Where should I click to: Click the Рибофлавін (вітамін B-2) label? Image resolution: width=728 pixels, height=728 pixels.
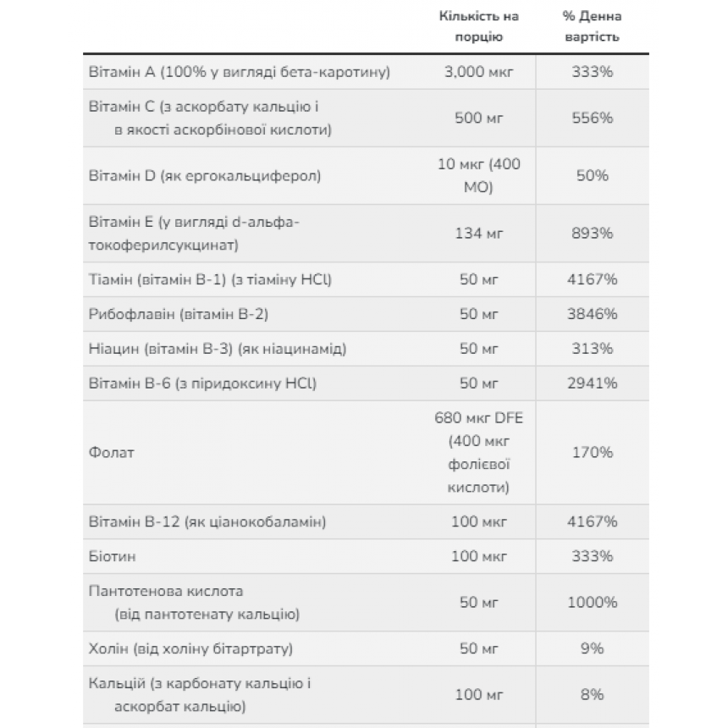179,314
